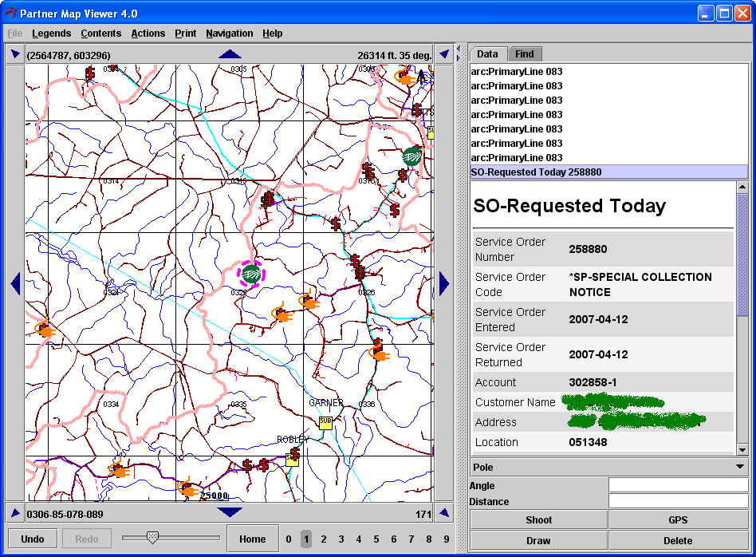Pan map west with left arrow
Image resolution: width=756 pixels, height=557 pixels.
point(14,283)
